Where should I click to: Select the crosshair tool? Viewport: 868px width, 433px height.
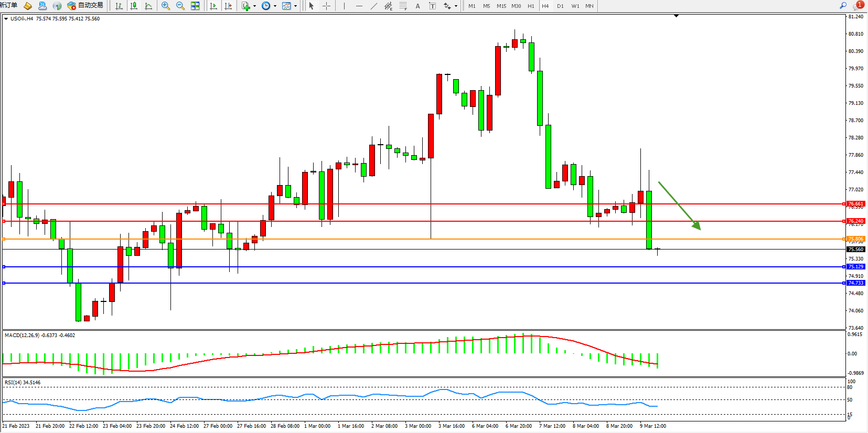click(326, 6)
